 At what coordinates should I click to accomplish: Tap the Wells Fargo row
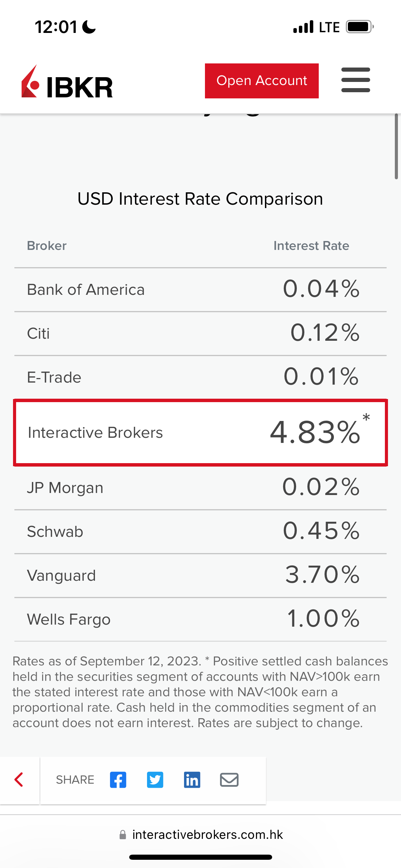200,619
